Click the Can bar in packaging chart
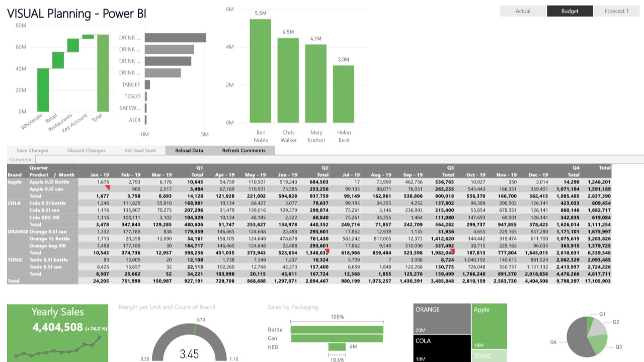The height and width of the screenshot is (362, 644). pos(337,338)
